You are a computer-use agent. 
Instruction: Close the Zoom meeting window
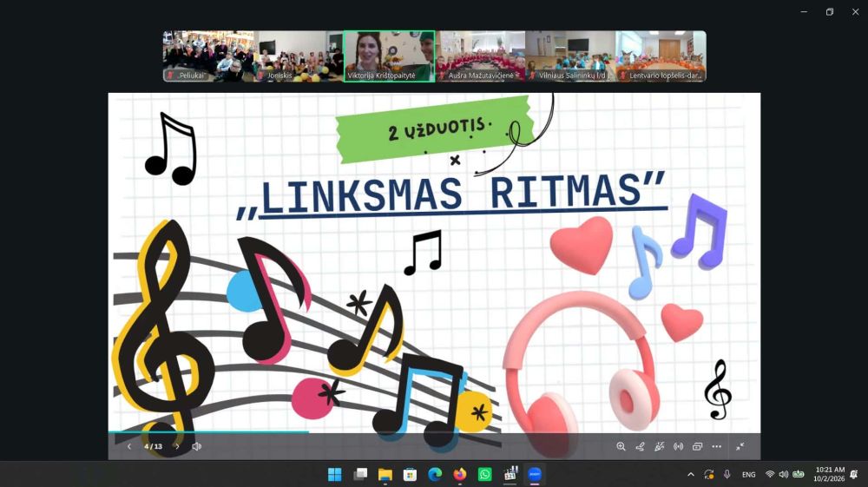click(855, 11)
